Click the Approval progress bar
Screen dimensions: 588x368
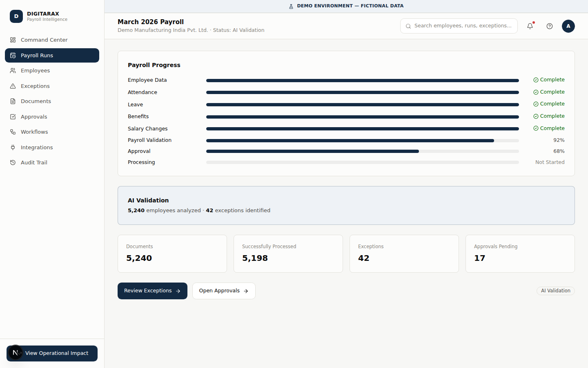362,151
